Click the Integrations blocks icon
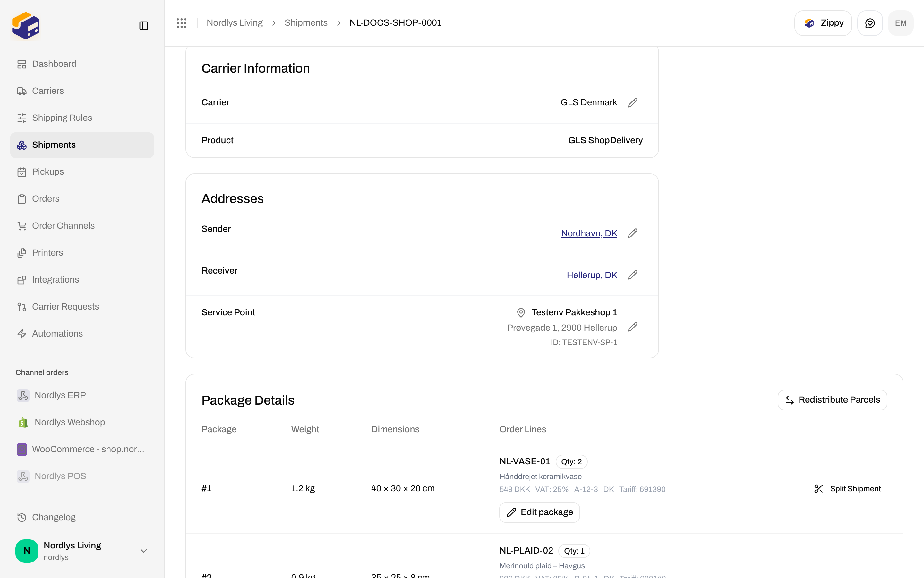This screenshot has width=924, height=578. coord(22,280)
